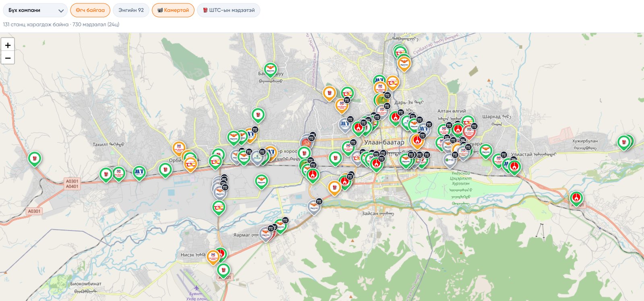Select the green fuel pump marker below Нисэх

pyautogui.click(x=223, y=270)
